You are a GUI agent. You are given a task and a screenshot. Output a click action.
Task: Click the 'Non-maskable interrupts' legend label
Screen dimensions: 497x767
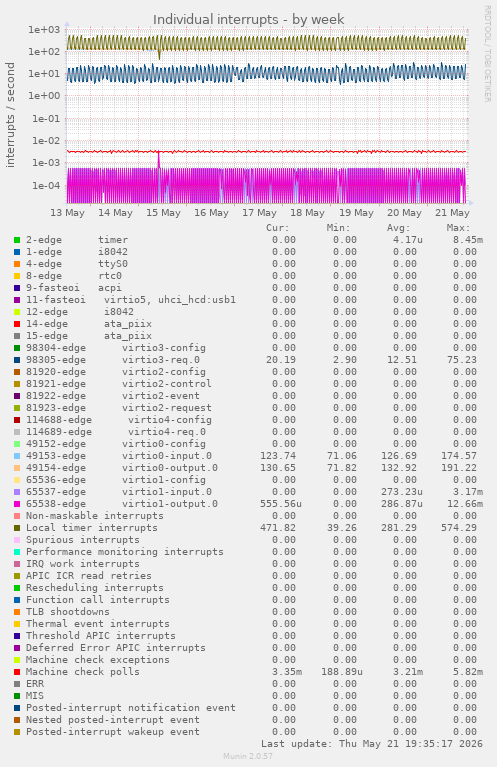94,516
